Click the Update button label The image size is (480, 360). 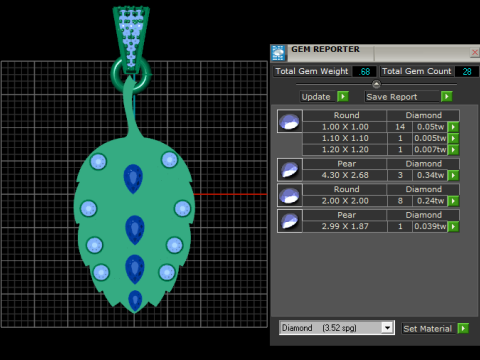pos(316,97)
